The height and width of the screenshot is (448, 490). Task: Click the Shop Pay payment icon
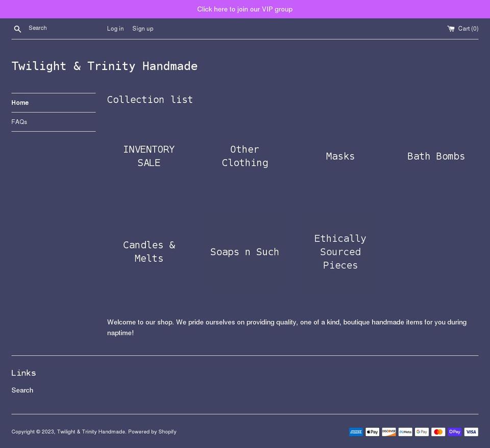(454, 432)
